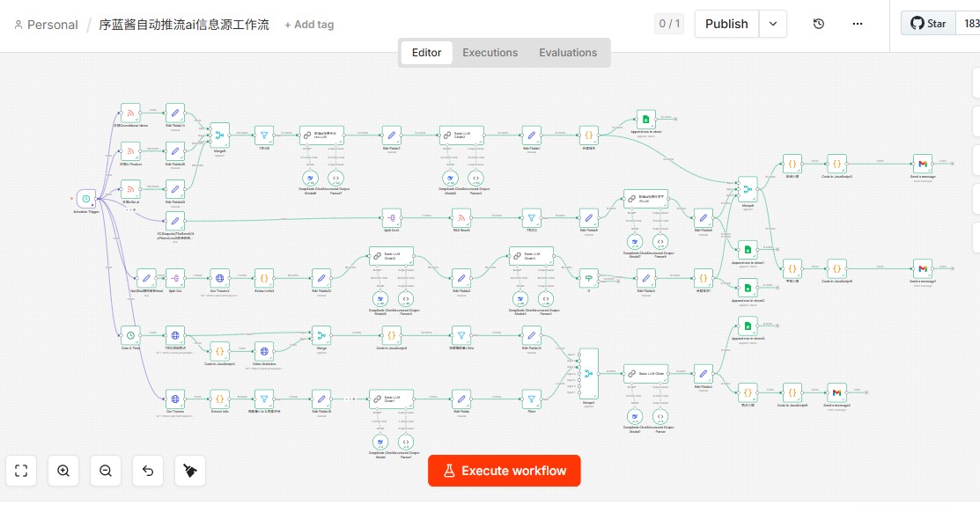The image size is (980, 505).
Task: Click the Publish button
Action: 726,24
